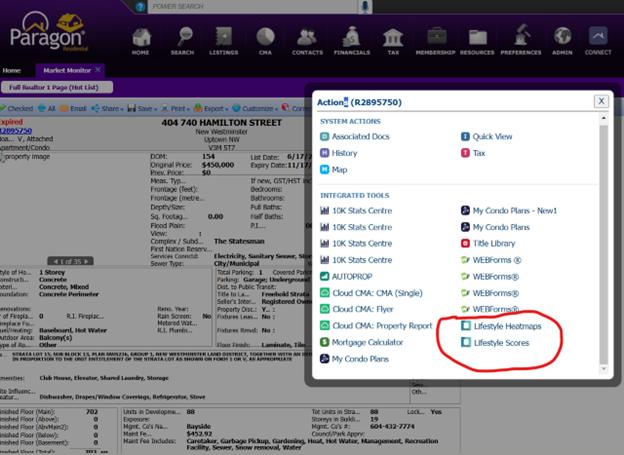624x455 pixels.
Task: Open My Condo Plans - New1
Action: click(x=509, y=211)
